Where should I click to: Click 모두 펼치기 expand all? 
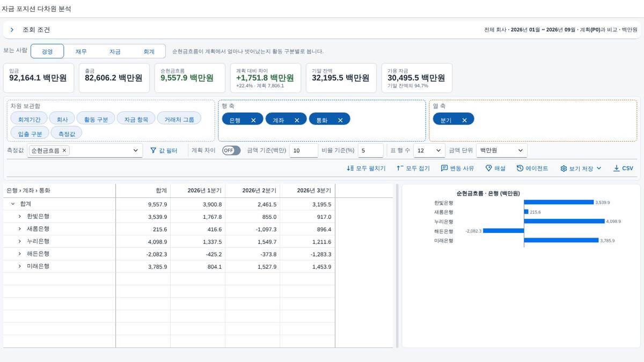pyautogui.click(x=366, y=168)
